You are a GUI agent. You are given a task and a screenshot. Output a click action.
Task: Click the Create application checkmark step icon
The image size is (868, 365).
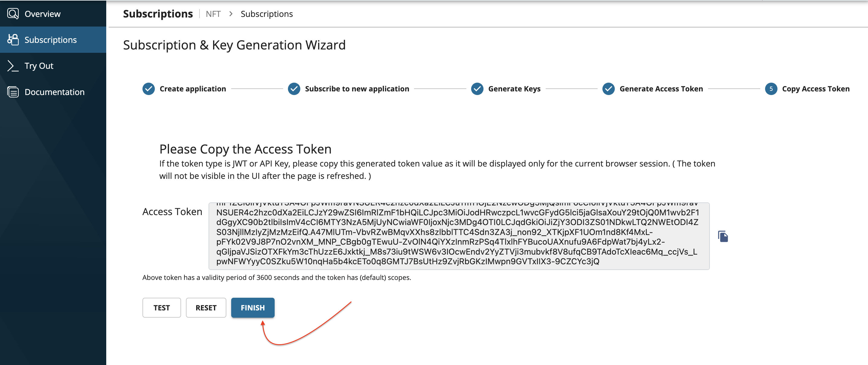[148, 89]
